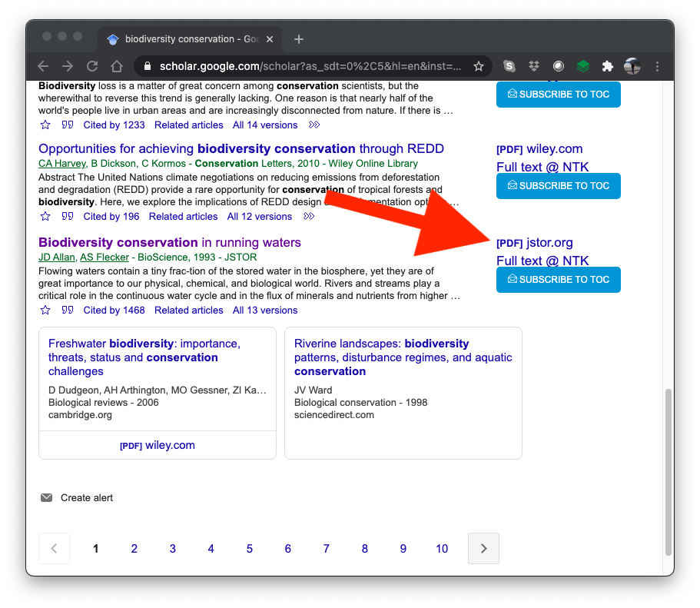This screenshot has height=608, width=700.
Task: Open All 13 versions link
Action: (x=265, y=311)
